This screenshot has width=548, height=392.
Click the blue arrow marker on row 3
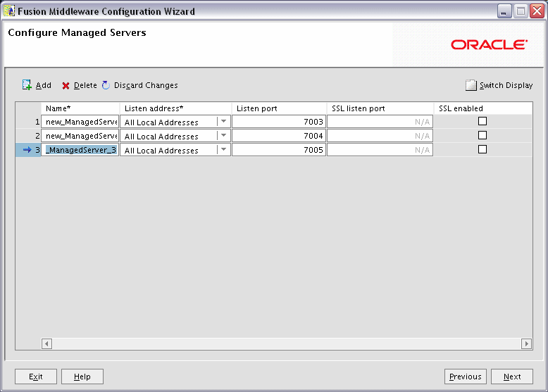coord(27,150)
